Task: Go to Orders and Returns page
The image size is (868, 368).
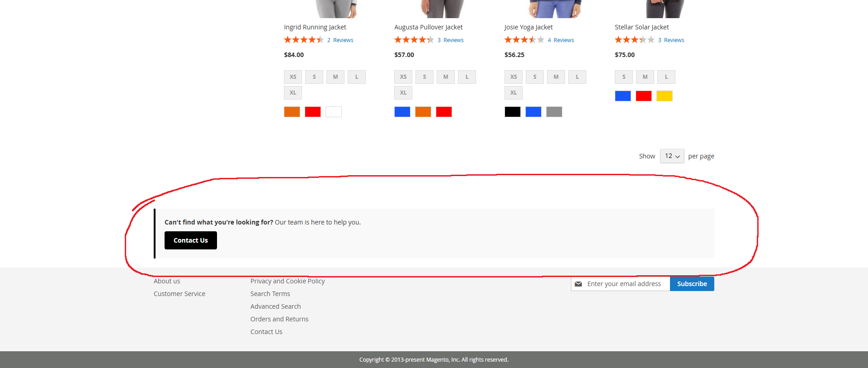Action: (279, 319)
